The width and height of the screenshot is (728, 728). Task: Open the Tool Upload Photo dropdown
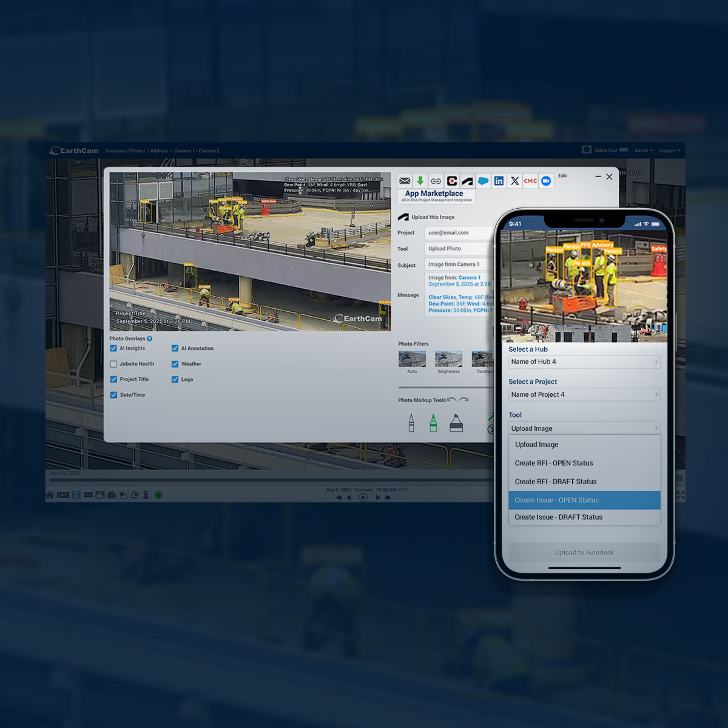(459, 249)
